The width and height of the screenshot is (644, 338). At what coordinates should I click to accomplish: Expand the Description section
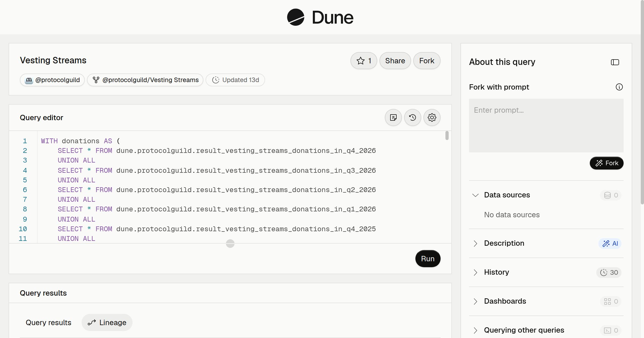pos(475,243)
